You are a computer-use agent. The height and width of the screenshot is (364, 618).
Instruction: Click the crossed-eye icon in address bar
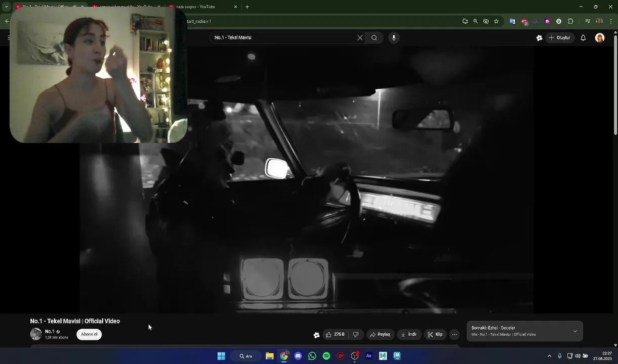486,21
